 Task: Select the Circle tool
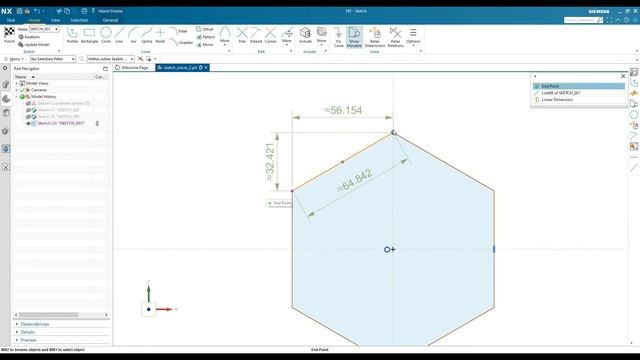(106, 35)
